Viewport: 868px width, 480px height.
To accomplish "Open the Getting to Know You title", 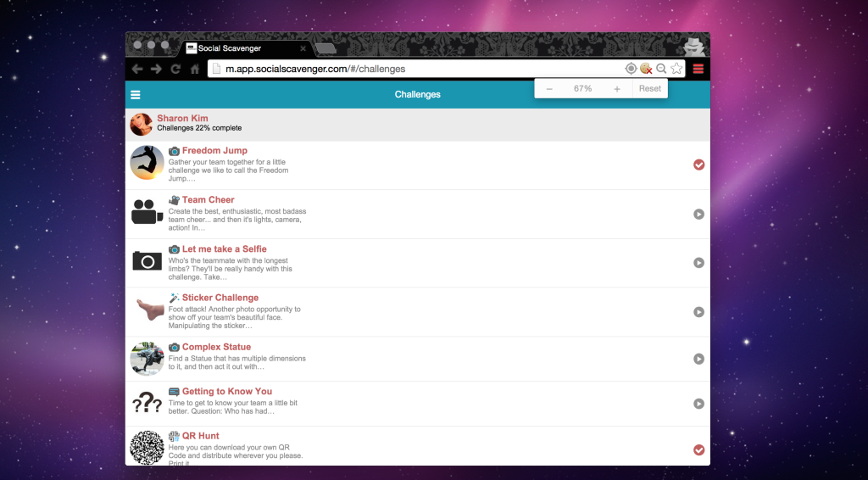I will (227, 392).
